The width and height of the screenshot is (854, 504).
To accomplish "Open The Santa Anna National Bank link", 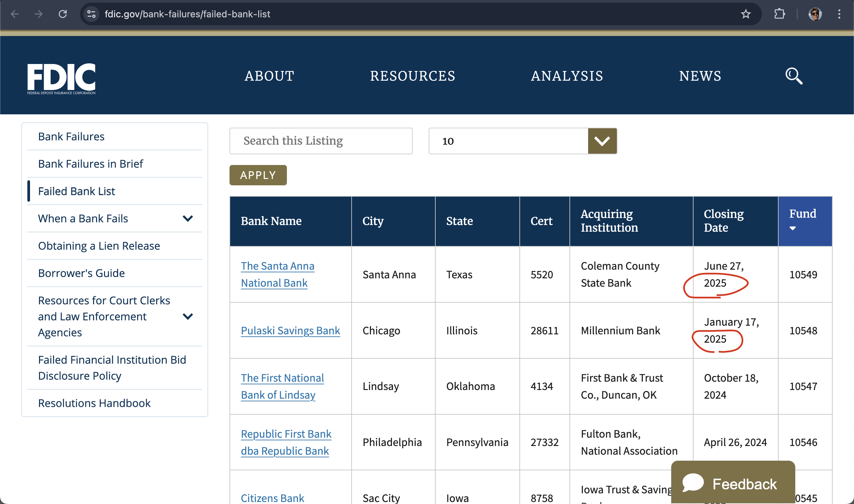I will tap(278, 274).
